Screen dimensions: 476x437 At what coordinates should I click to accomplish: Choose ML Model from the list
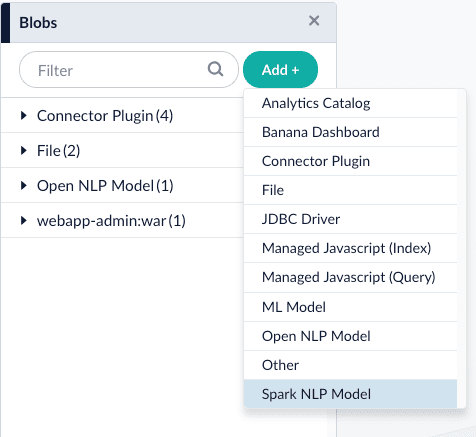tap(350, 307)
